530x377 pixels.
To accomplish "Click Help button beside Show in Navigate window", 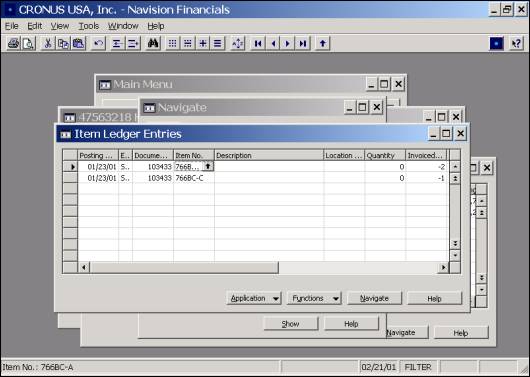I will 351,324.
